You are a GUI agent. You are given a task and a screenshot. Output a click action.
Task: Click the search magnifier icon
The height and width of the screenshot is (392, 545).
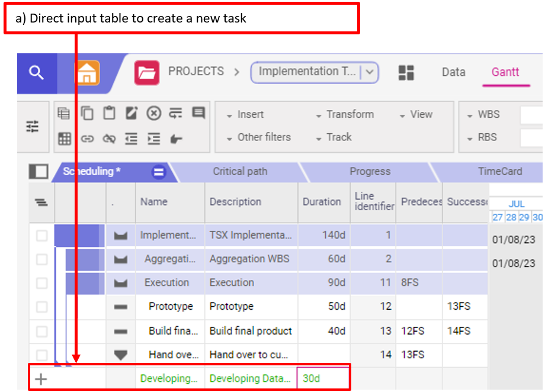(x=36, y=73)
